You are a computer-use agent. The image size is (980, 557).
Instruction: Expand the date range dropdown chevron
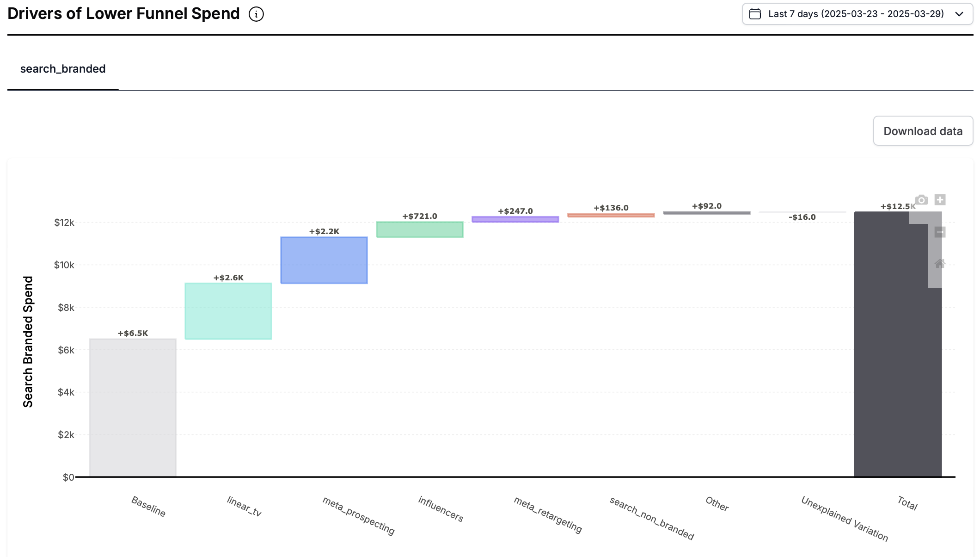coord(959,14)
